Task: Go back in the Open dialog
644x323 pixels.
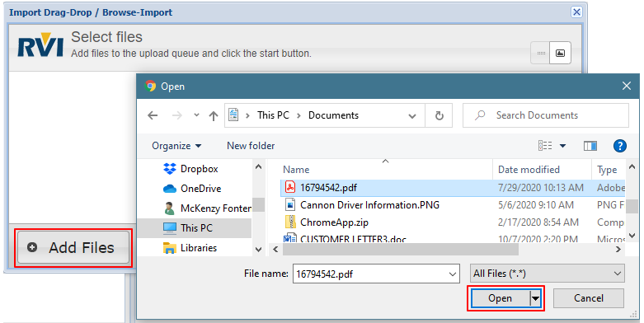Action: pyautogui.click(x=153, y=115)
